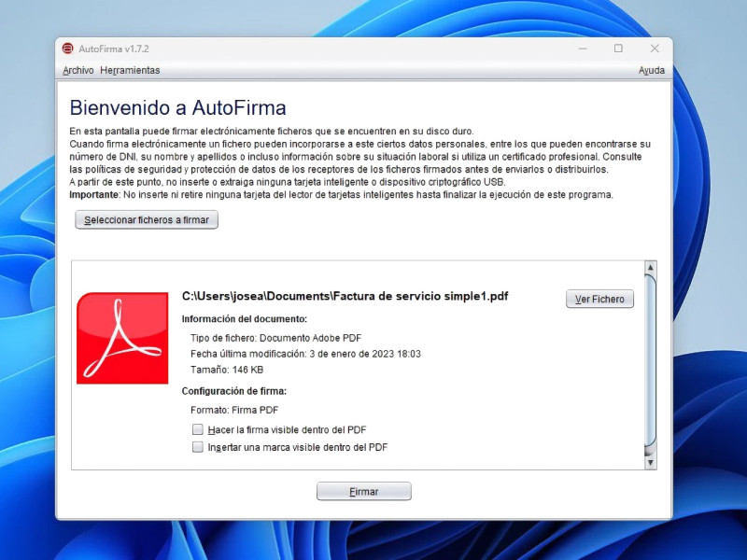Screen dimensions: 747x560
Task: Click the Ver Fichero button
Action: click(599, 299)
